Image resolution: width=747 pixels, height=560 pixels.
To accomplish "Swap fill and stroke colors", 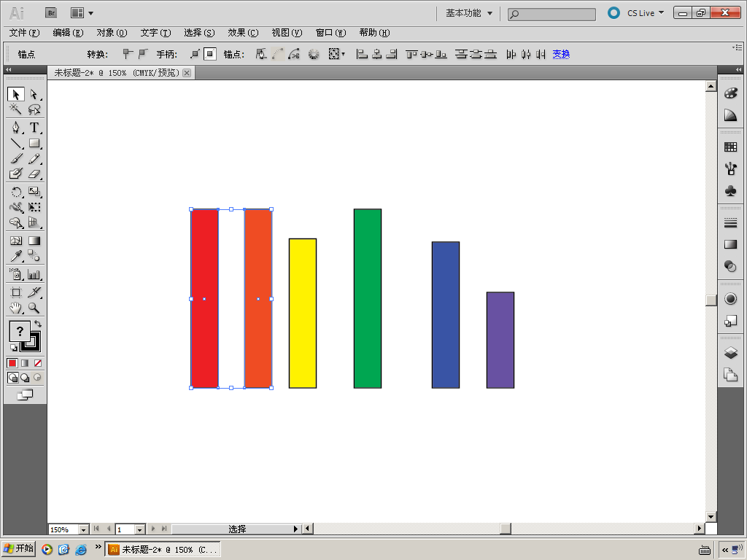I will pyautogui.click(x=38, y=323).
